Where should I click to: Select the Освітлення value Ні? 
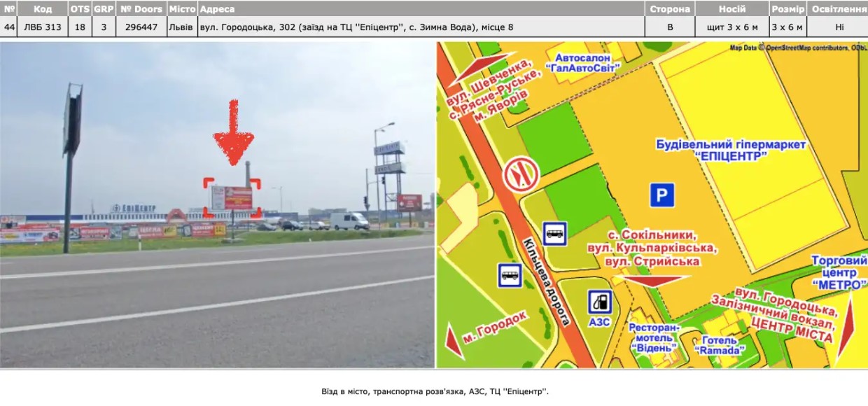tap(839, 27)
